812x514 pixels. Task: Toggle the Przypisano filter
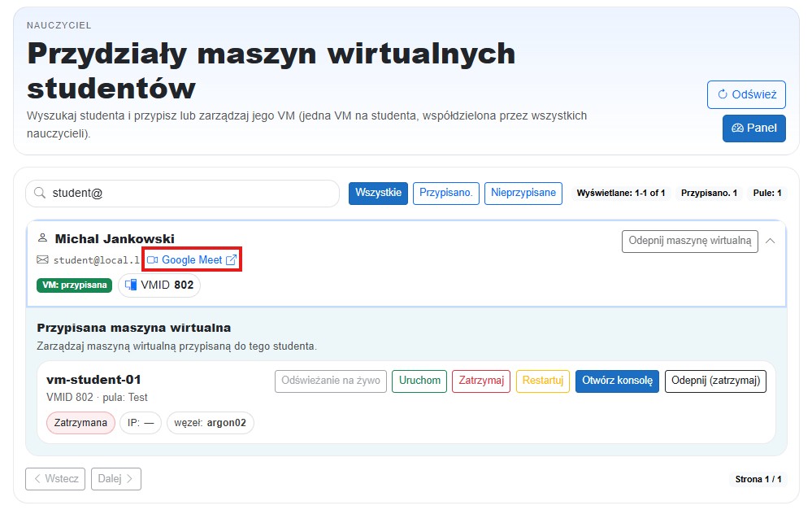tap(445, 194)
